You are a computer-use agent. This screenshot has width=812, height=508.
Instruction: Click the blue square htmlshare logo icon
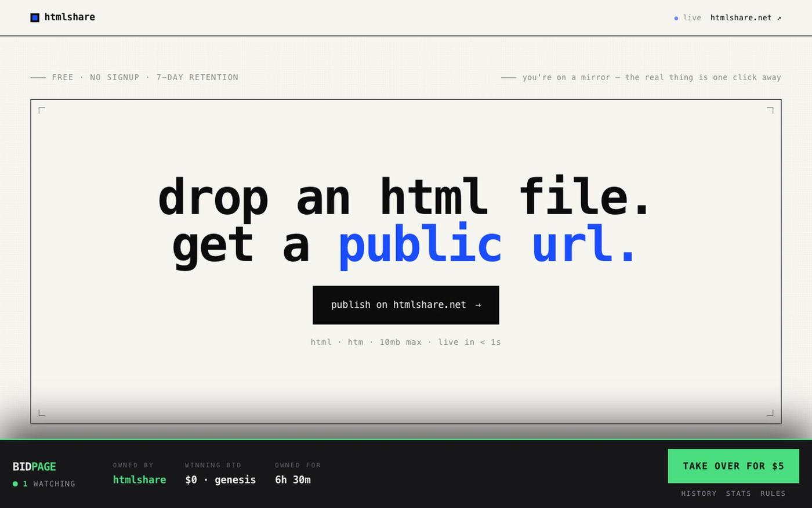click(x=35, y=17)
